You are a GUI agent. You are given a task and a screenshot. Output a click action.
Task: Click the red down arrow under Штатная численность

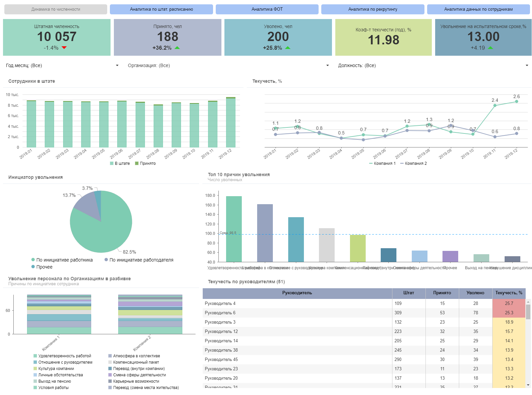point(64,48)
